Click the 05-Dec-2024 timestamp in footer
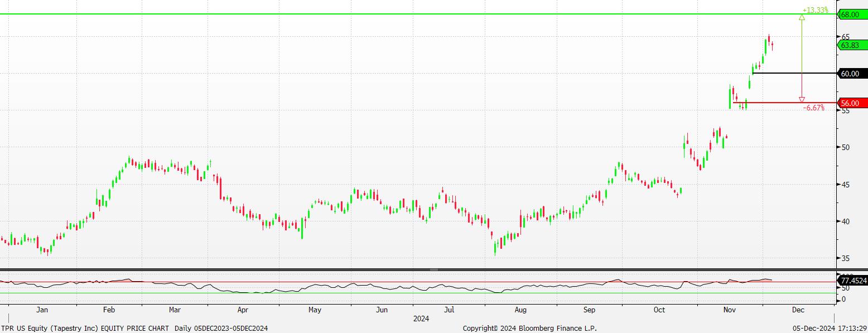The height and width of the screenshot is (333, 868). [x=831, y=328]
